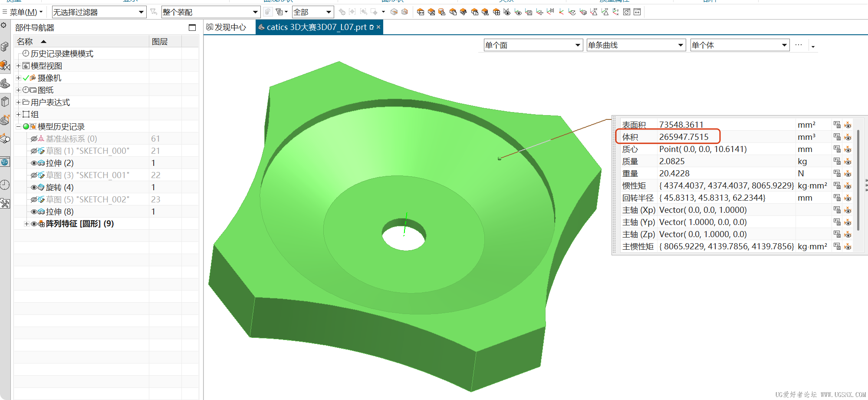The height and width of the screenshot is (400, 868).
Task: Switch to the 发现中心 tab
Action: (227, 27)
